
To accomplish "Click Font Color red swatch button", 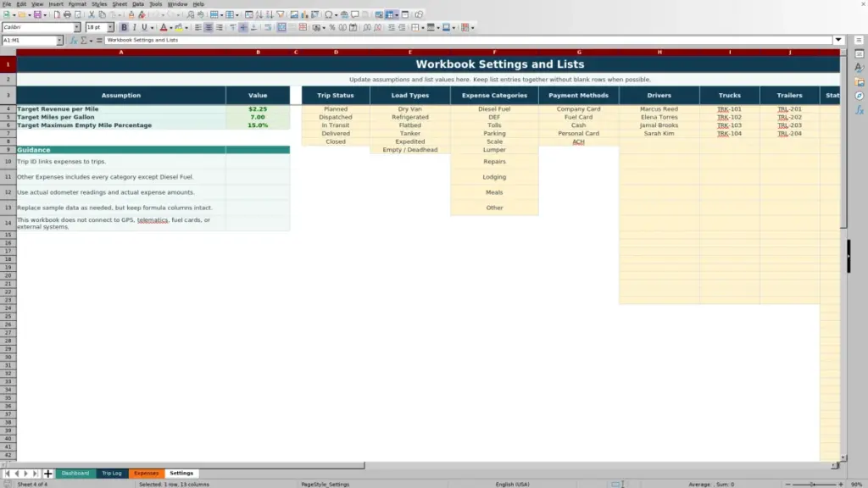I will [x=164, y=27].
